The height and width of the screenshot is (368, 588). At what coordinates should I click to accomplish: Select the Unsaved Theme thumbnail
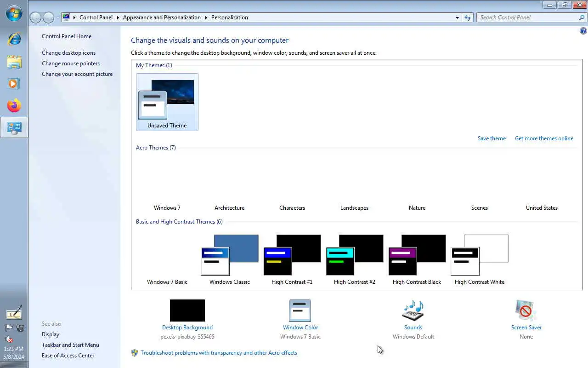click(x=167, y=102)
